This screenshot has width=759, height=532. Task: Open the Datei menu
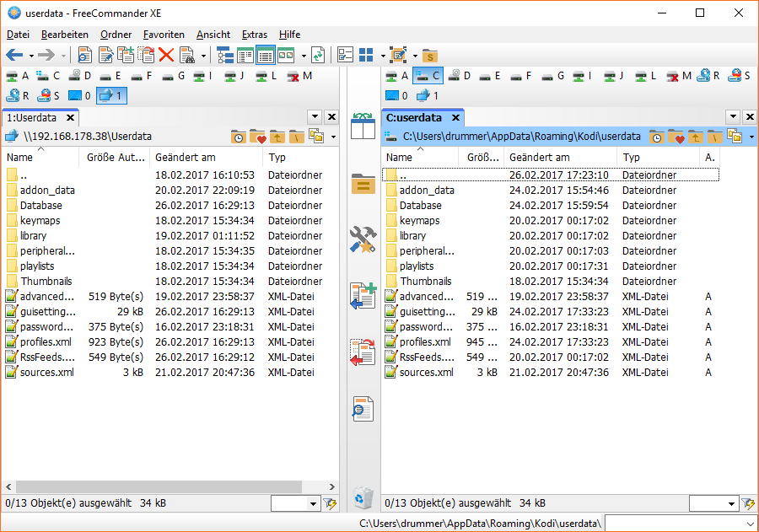[x=18, y=35]
